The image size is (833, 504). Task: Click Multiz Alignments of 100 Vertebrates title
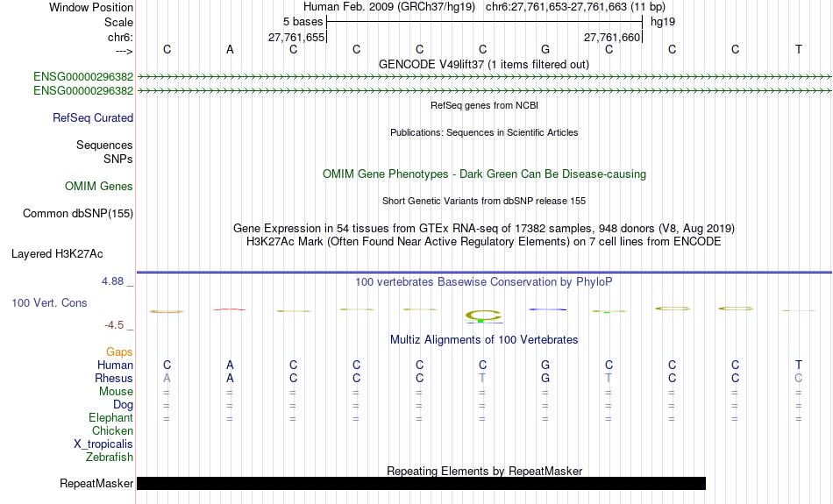click(484, 340)
